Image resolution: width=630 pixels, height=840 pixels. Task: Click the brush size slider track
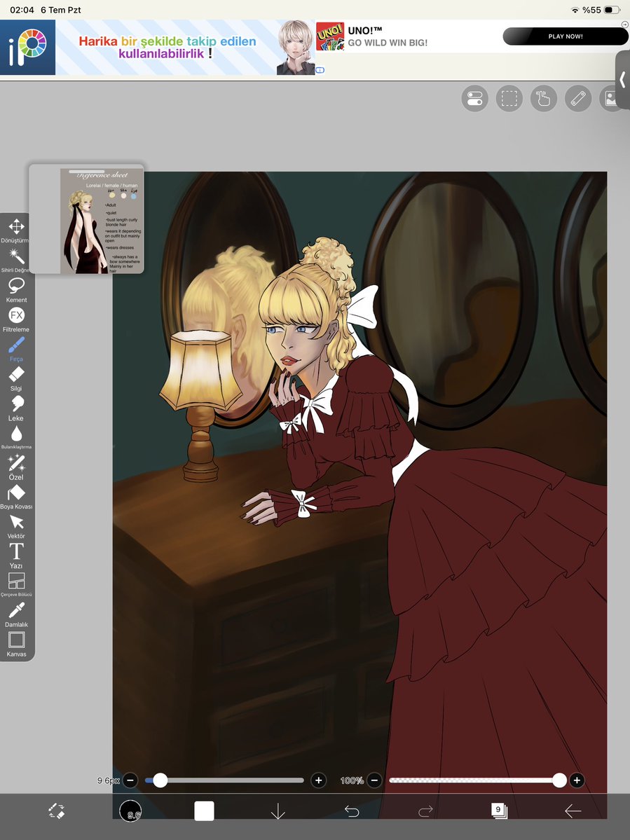[224, 780]
